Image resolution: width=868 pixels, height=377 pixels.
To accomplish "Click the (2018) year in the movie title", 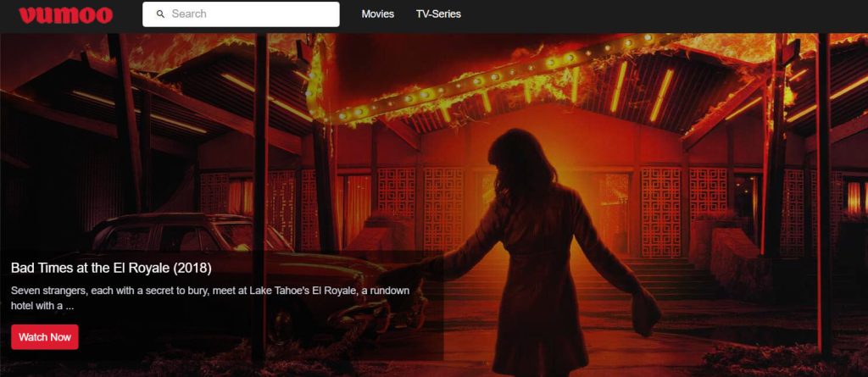I will [x=192, y=268].
